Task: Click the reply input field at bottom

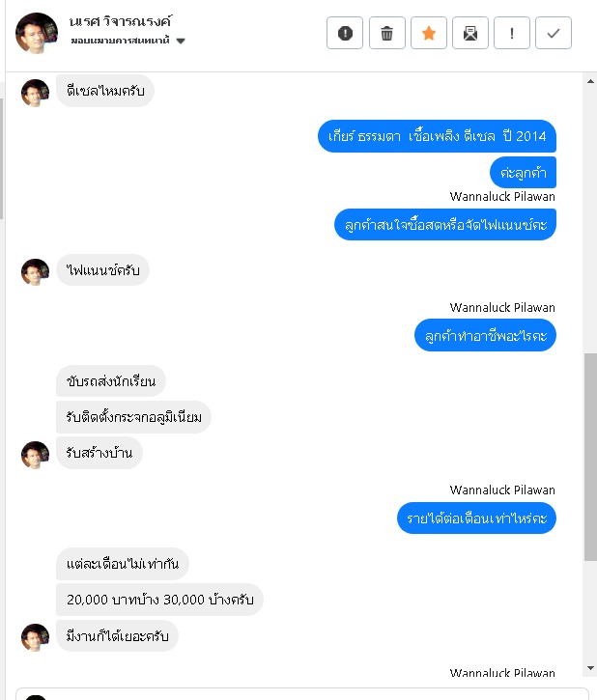Action: (301, 694)
